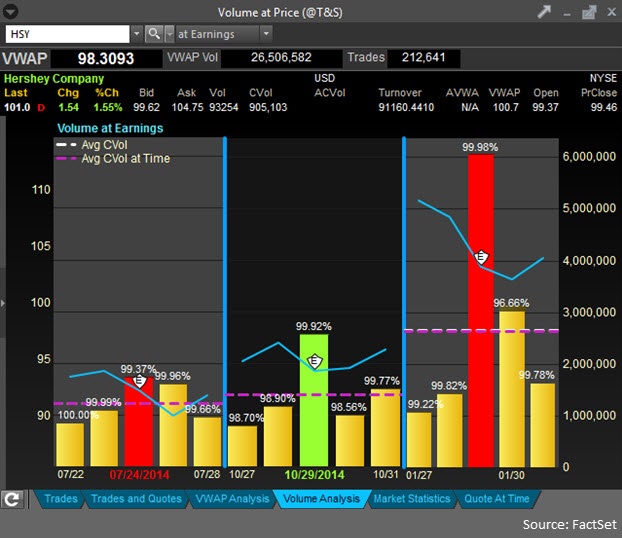Minimize the Volume at Price window

[x=567, y=14]
